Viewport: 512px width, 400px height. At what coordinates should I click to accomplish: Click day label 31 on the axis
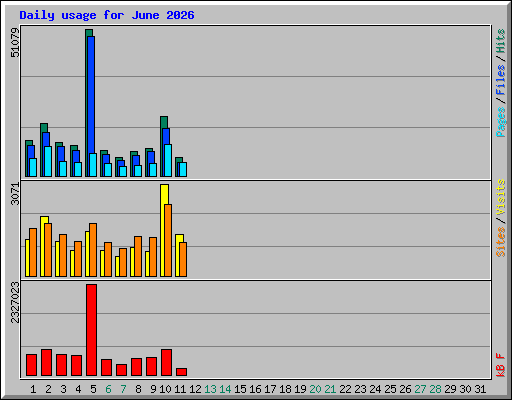(480, 389)
